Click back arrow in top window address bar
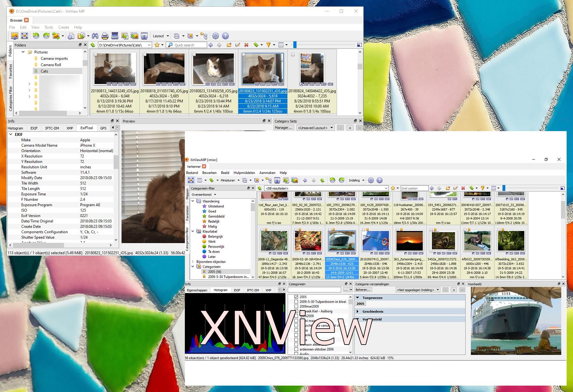 tap(211, 45)
